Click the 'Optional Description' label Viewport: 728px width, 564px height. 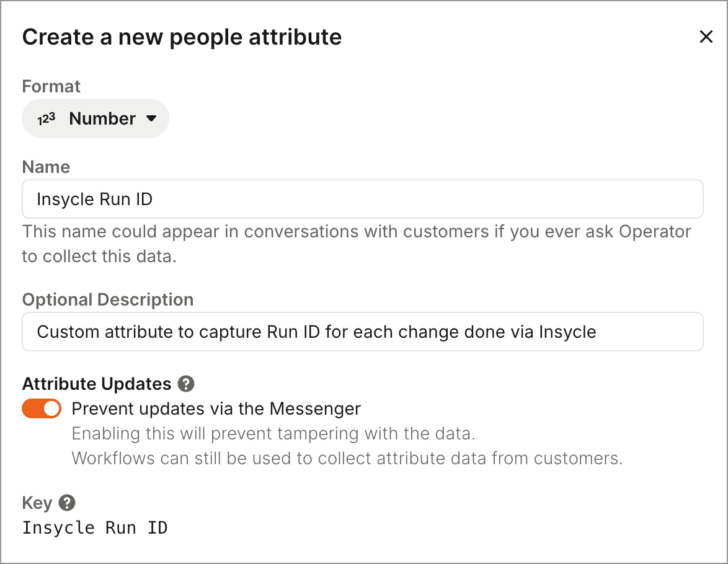click(x=108, y=300)
